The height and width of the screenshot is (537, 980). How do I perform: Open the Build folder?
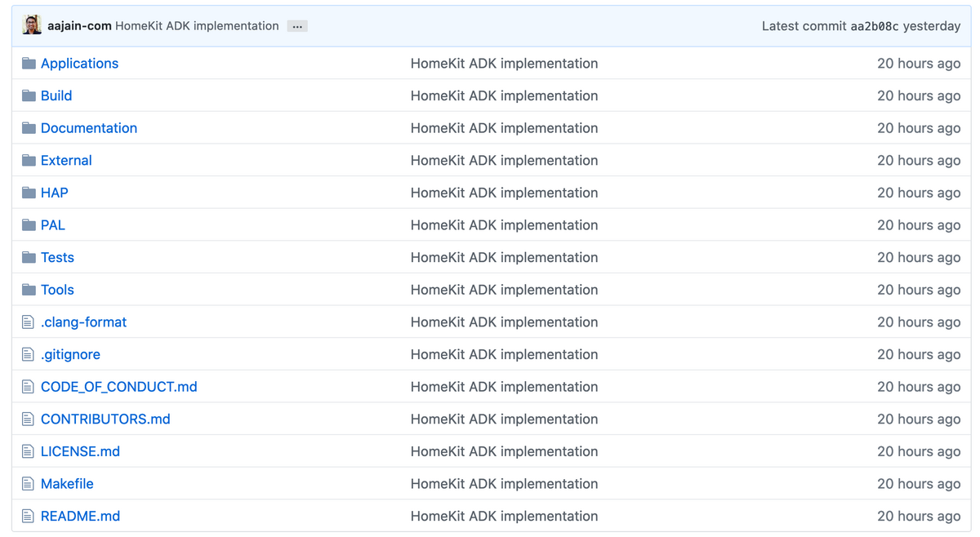tap(56, 95)
